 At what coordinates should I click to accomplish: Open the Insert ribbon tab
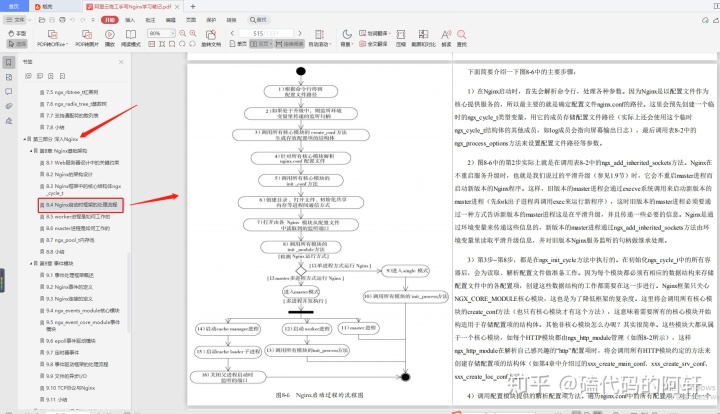pyautogui.click(x=130, y=20)
